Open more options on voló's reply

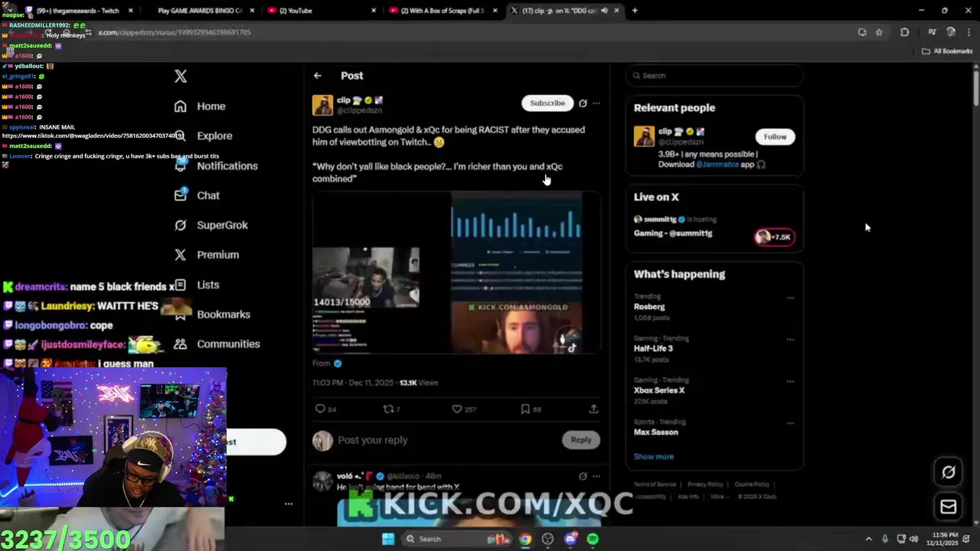[596, 476]
